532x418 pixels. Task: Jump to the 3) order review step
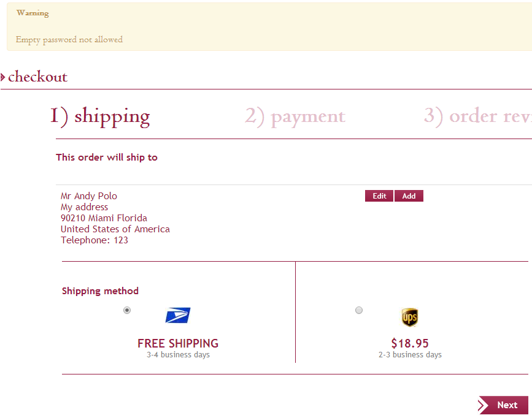477,116
